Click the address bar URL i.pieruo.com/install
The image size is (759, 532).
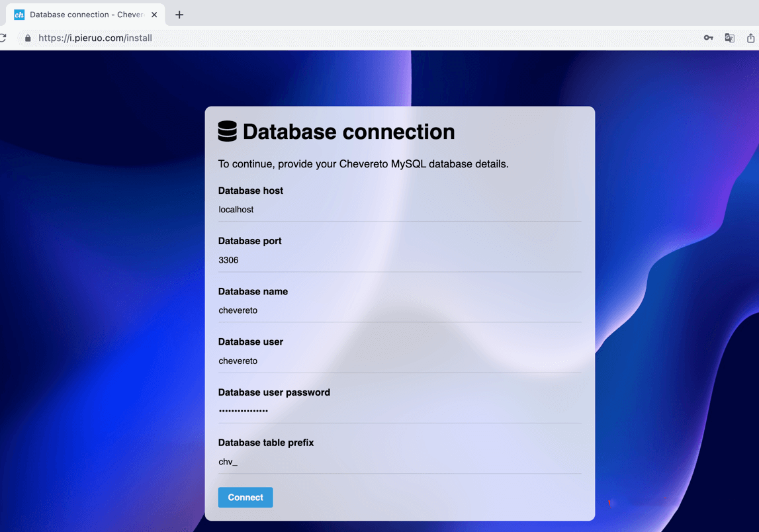tap(95, 38)
